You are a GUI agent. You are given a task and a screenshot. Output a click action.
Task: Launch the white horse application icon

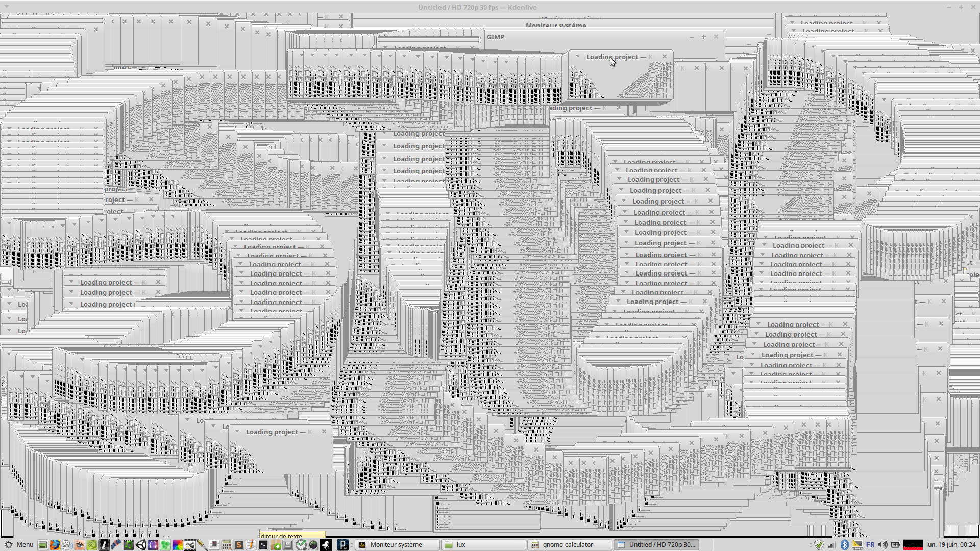click(x=326, y=545)
